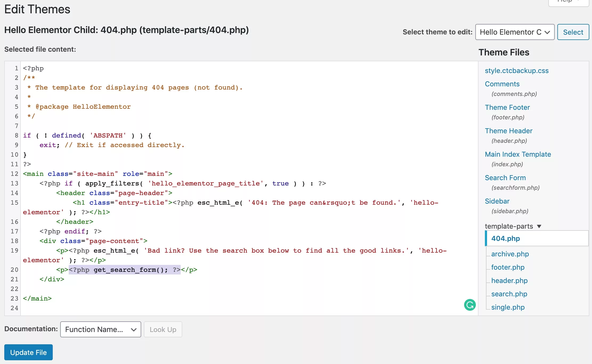Click the closing </main> tag
The height and width of the screenshot is (364, 592).
coord(37,298)
